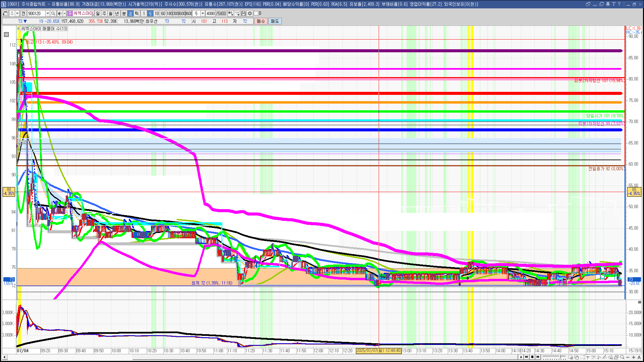
Task: Click the speaker sound icon
Action: click(59, 13)
